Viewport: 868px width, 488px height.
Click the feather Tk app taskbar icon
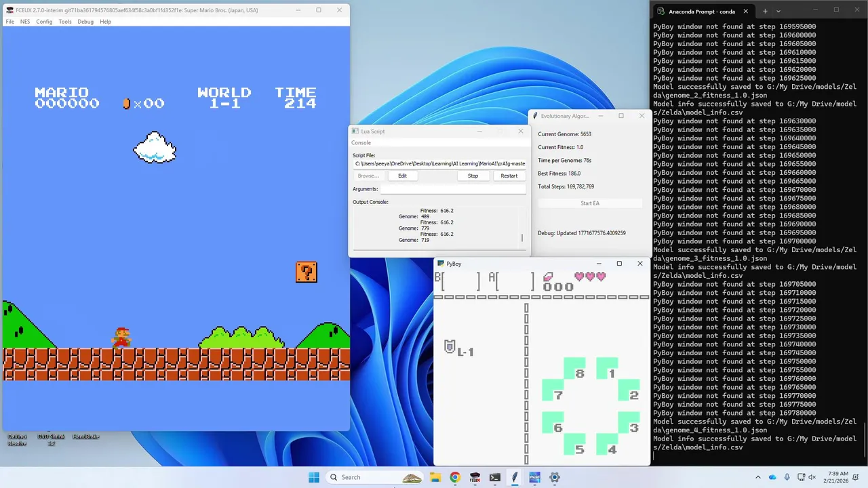click(x=515, y=477)
